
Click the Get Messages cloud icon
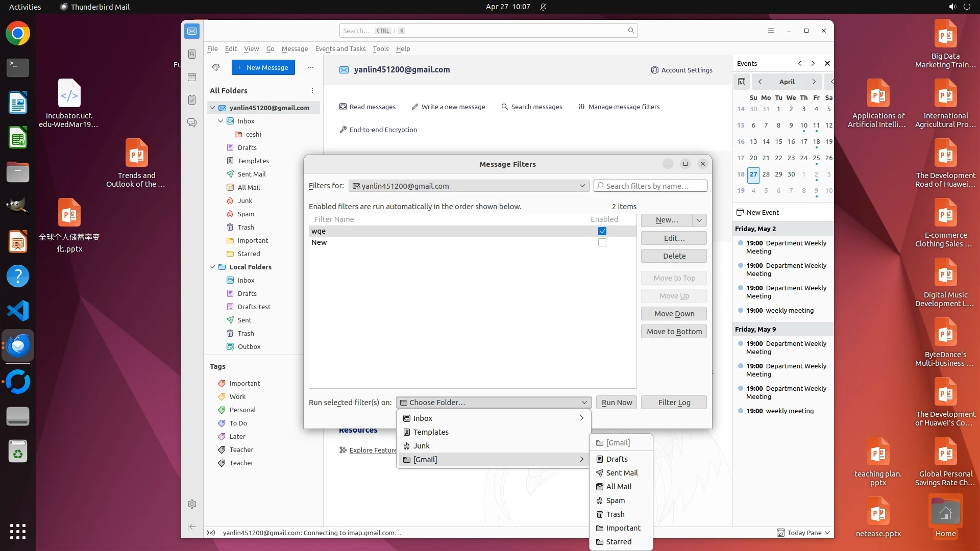216,67
